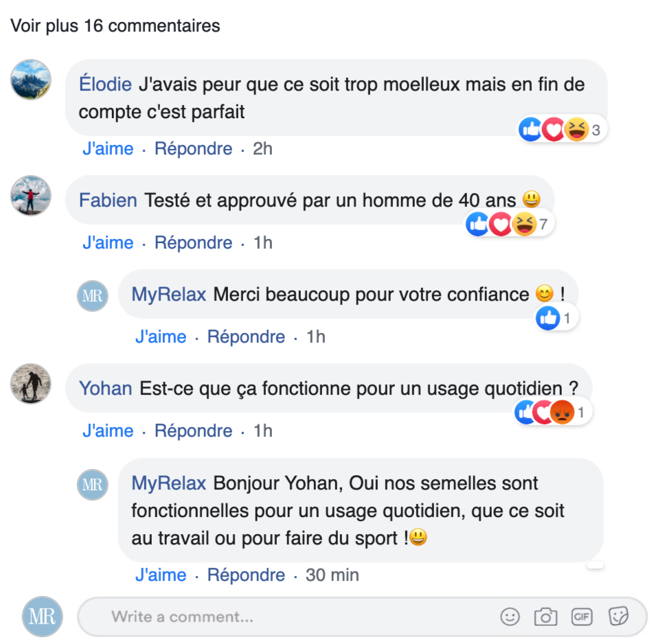The image size is (658, 644).
Task: Click the emoji icon in comment box
Action: tap(510, 617)
